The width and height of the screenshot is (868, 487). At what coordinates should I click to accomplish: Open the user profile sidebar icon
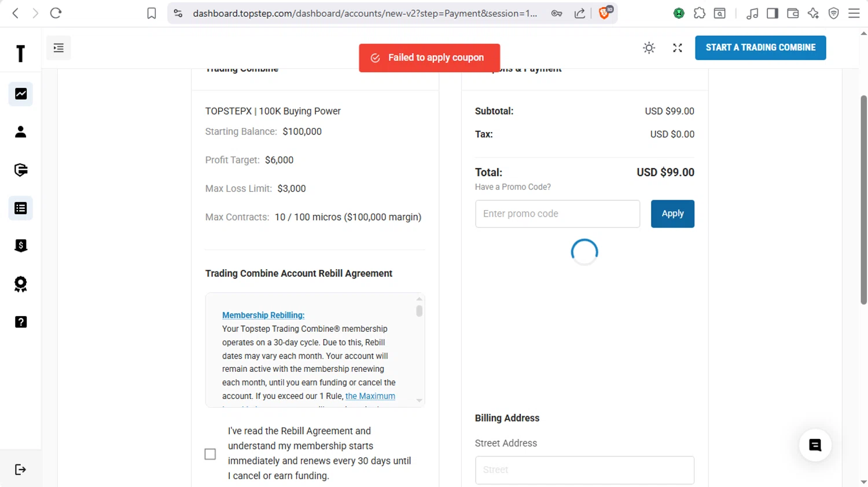click(x=21, y=132)
